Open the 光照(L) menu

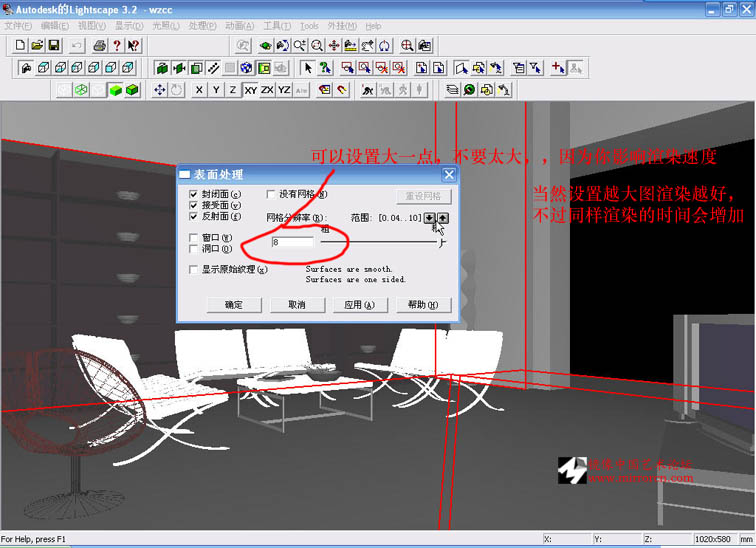tap(166, 26)
